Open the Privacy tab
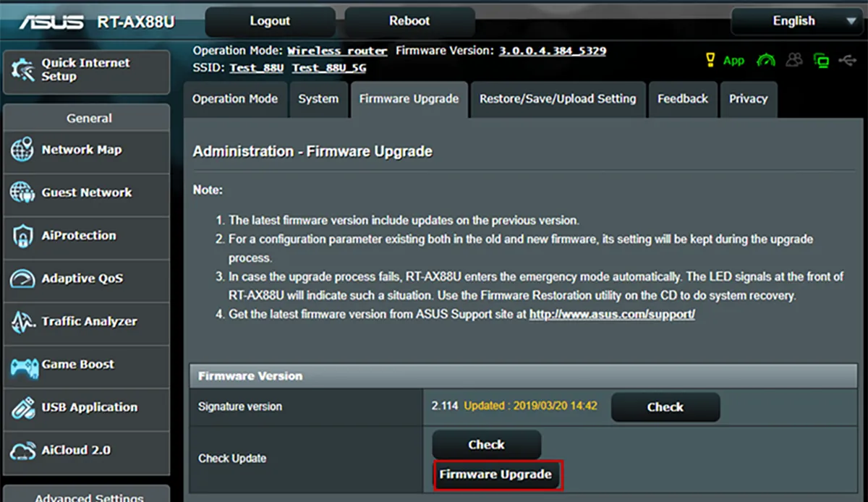Viewport: 868px width, 502px height. coord(748,99)
